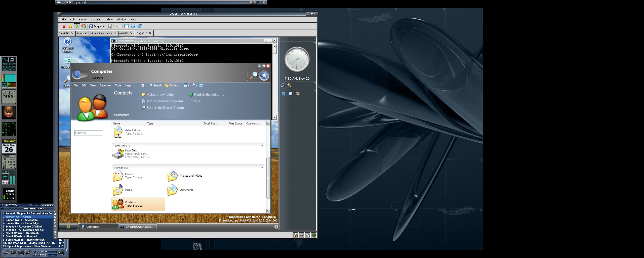The height and width of the screenshot is (258, 644).
Task: Click the green Power On play button
Action: point(77,26)
